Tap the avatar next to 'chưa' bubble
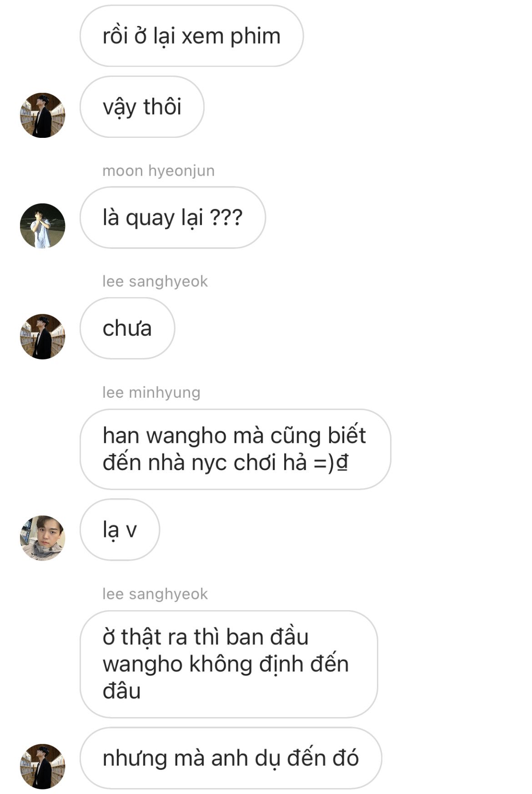The image size is (532, 794). pos(42,336)
